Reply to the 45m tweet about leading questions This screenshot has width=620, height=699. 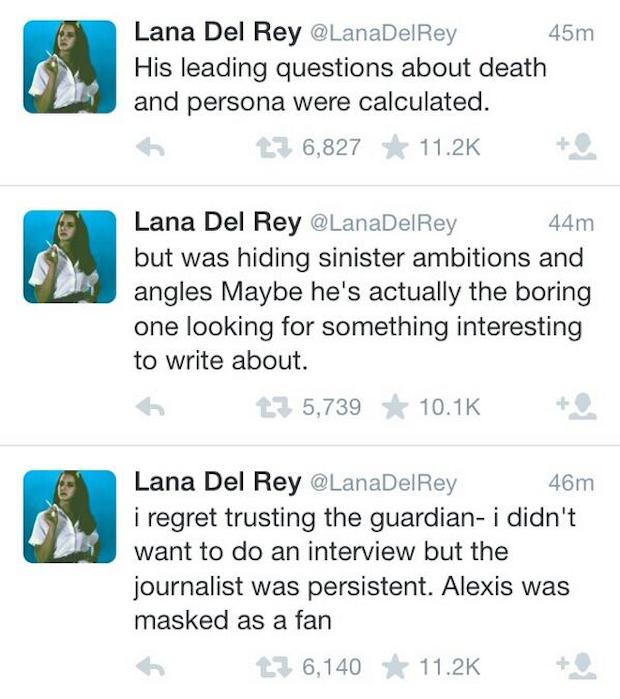pos(150,148)
